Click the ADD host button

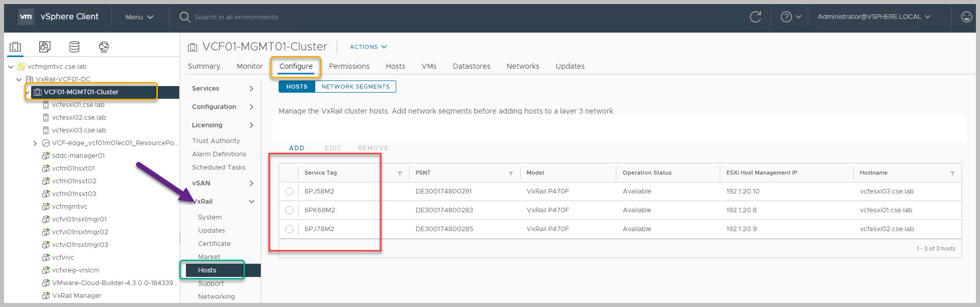point(296,148)
